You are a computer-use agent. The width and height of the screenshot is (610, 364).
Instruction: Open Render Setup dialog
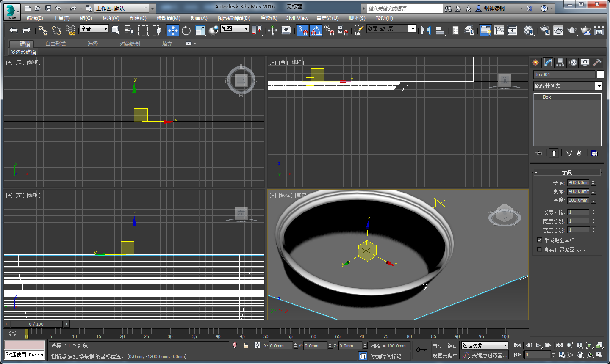(545, 30)
